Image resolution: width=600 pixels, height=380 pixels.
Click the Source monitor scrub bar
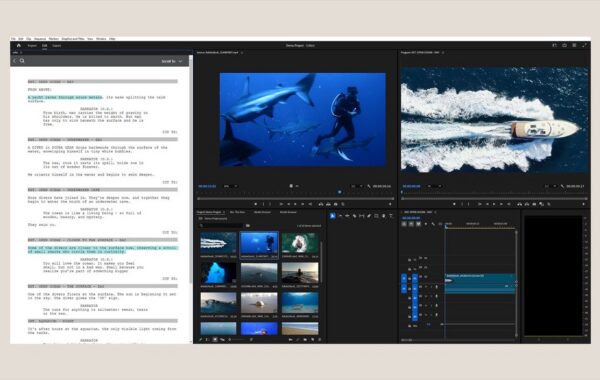click(295, 199)
